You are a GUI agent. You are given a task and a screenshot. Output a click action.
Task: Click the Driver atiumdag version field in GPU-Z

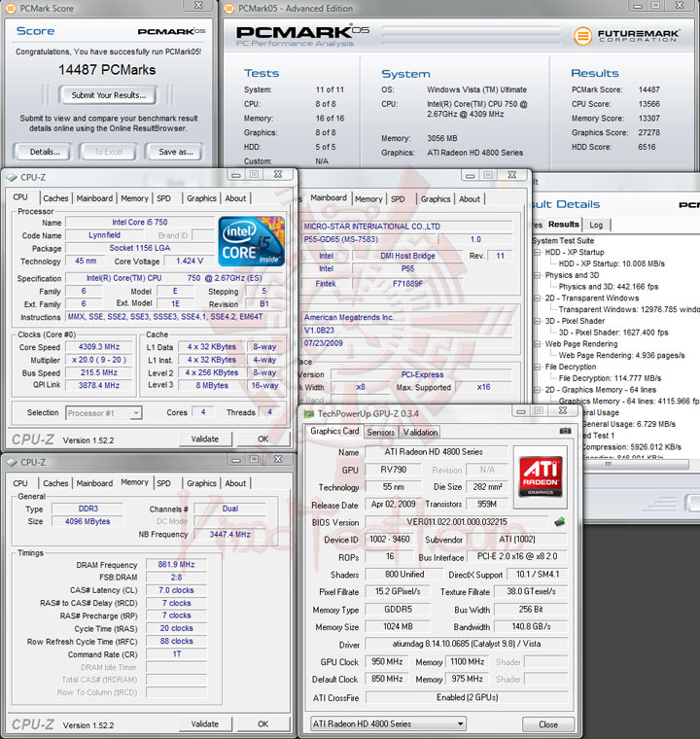coord(467,644)
